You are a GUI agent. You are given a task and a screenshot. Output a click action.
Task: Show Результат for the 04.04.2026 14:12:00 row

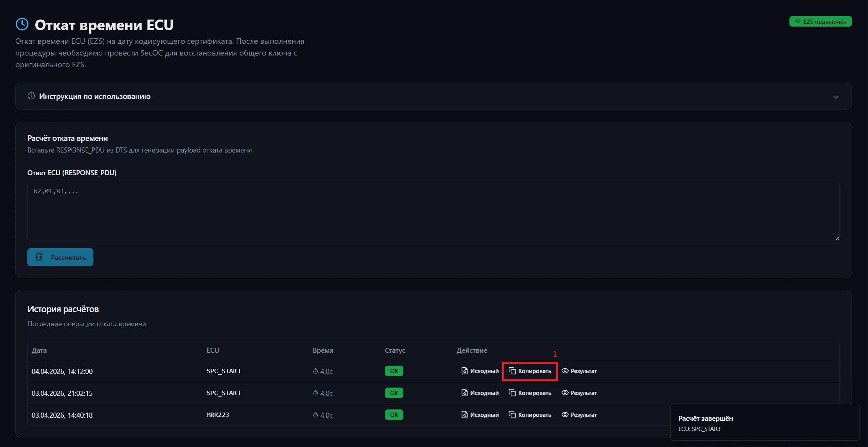[579, 371]
